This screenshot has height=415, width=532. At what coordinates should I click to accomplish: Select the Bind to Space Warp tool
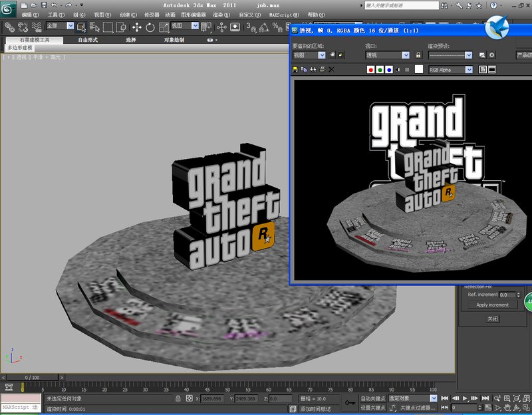[x=37, y=27]
